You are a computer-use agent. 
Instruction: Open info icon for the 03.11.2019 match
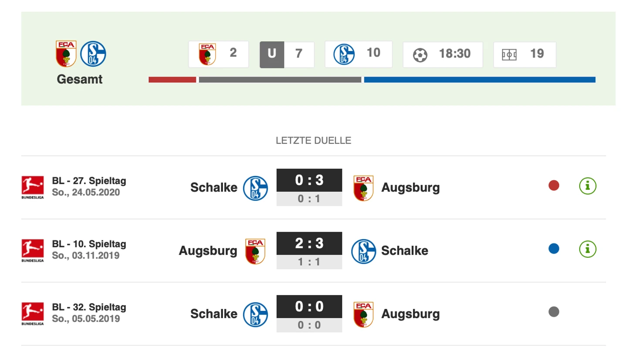point(587,249)
